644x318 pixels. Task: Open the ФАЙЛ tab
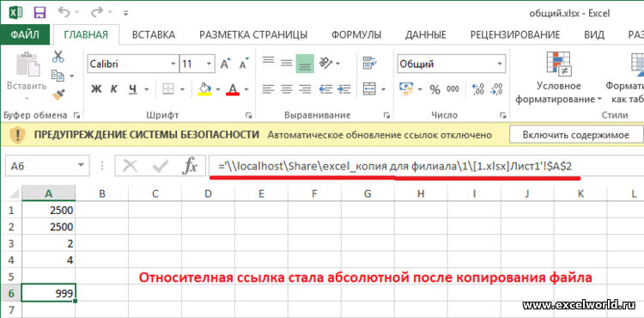coord(25,34)
